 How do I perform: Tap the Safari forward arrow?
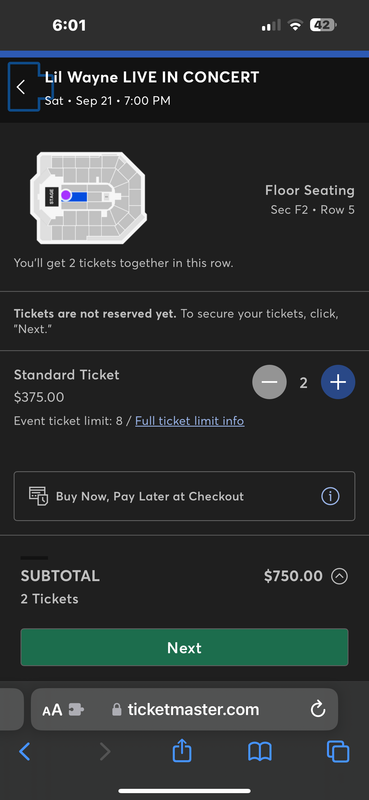tap(105, 752)
